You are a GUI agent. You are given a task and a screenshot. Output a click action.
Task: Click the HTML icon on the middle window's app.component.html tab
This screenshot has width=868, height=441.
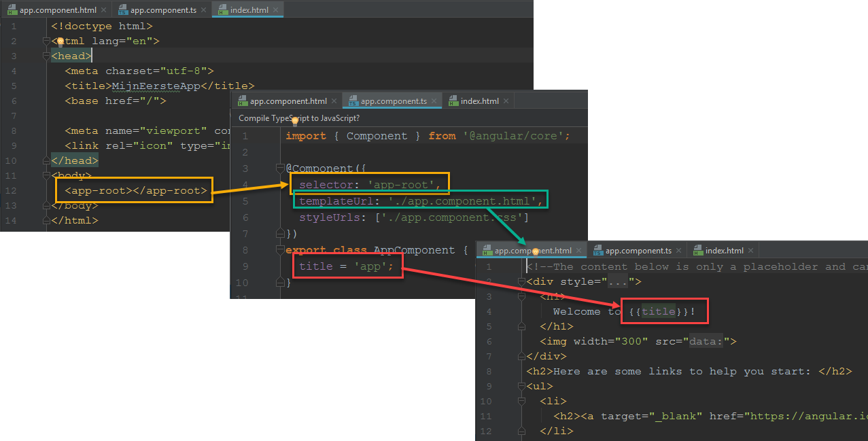(243, 100)
